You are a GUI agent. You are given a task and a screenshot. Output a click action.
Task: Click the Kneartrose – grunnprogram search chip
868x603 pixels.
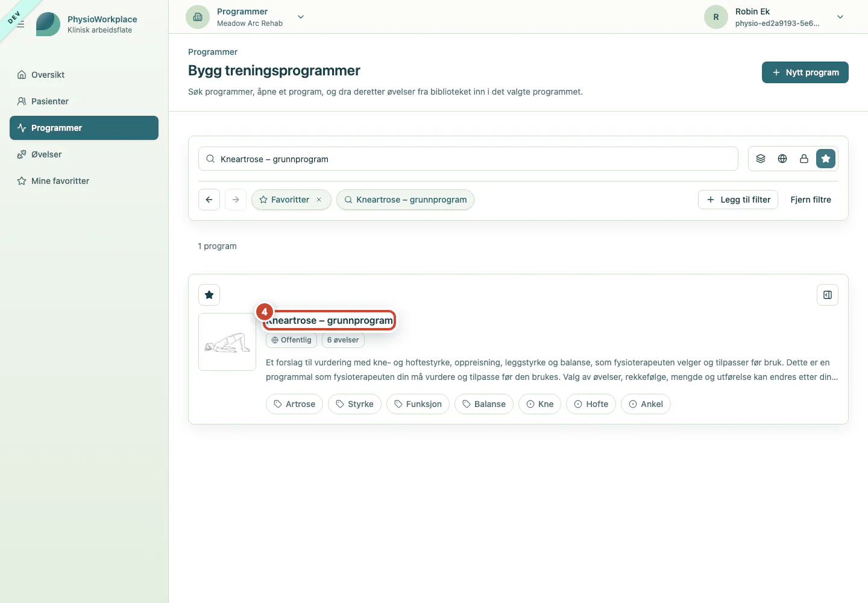click(x=406, y=200)
